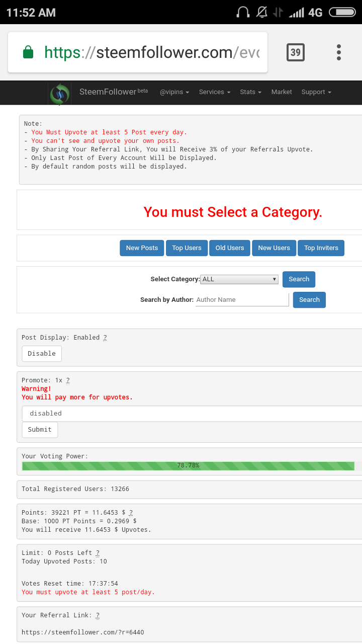
Task: Click the help question mark beside Referral Link
Action: [98, 615]
